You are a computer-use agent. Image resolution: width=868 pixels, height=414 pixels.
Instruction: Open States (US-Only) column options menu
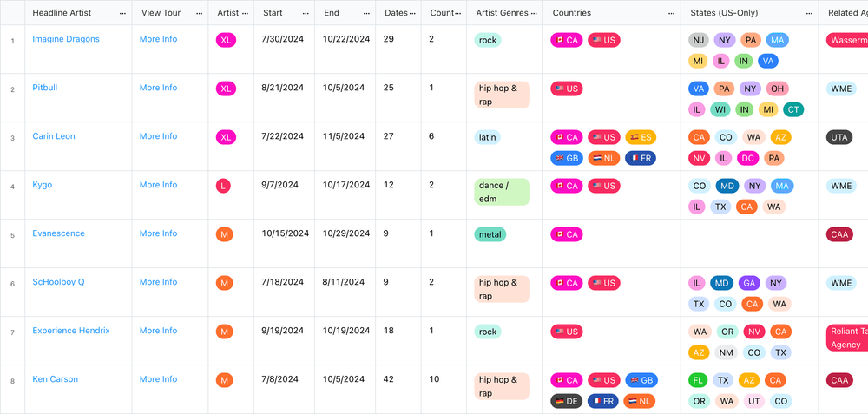click(809, 13)
